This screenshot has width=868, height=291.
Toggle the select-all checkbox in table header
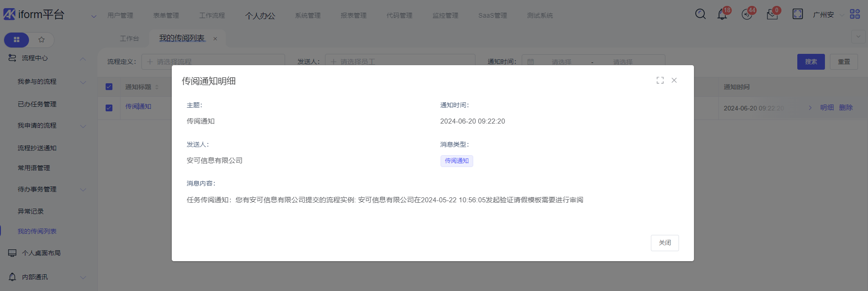[x=109, y=87]
